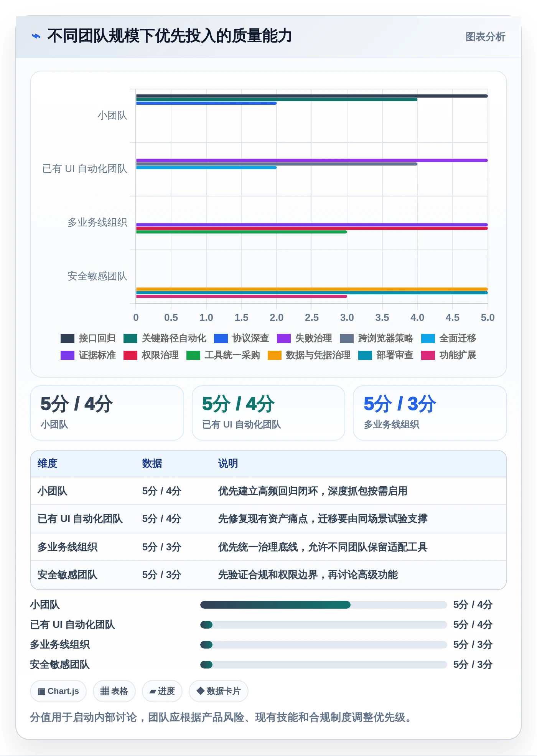
Task: Toggle the 功能扩展 legend swatch
Action: (428, 355)
